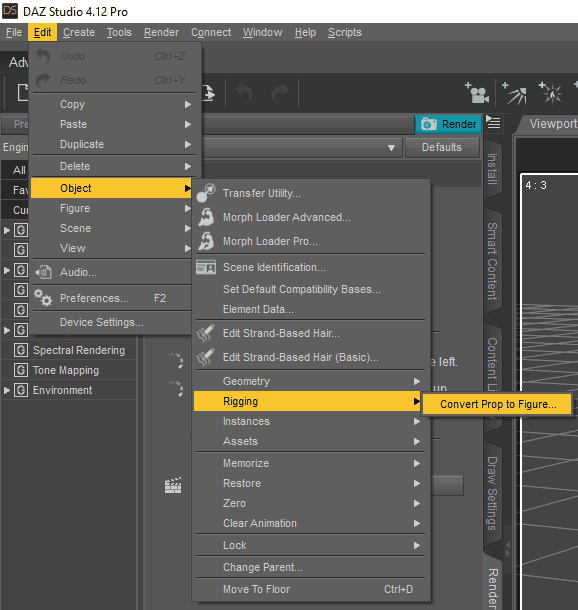Screen dimensions: 578x610
Task: Choose Element Data menu entry
Action: point(310,309)
